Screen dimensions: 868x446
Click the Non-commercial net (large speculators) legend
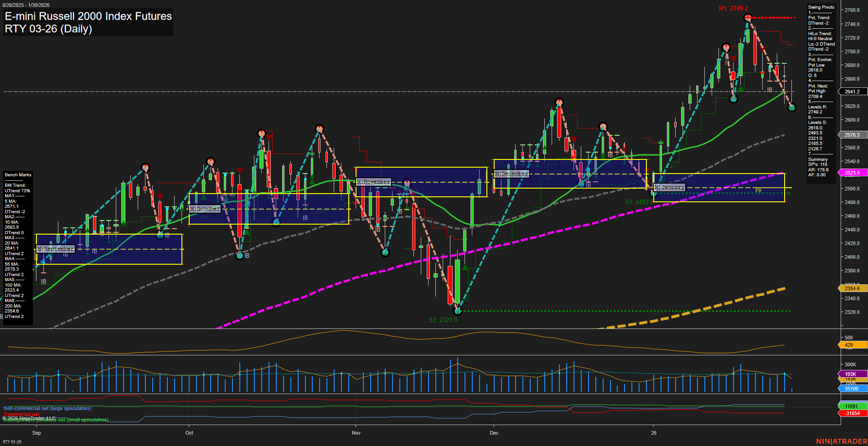point(47,408)
